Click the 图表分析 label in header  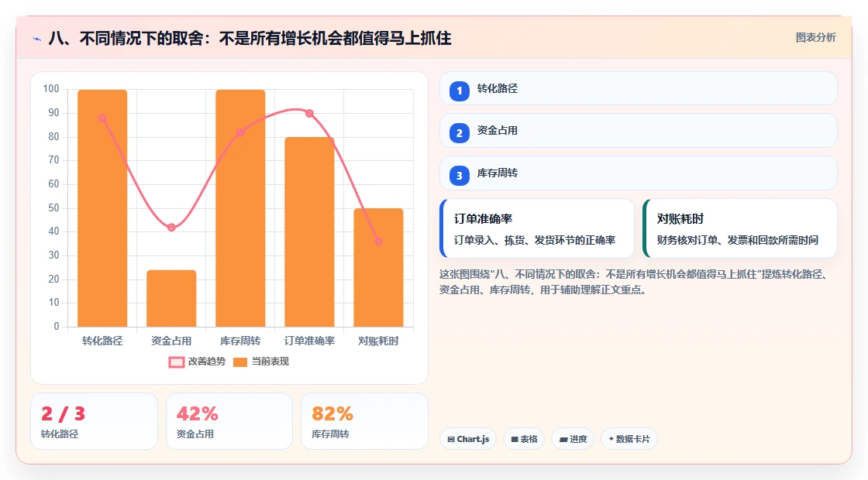(816, 38)
